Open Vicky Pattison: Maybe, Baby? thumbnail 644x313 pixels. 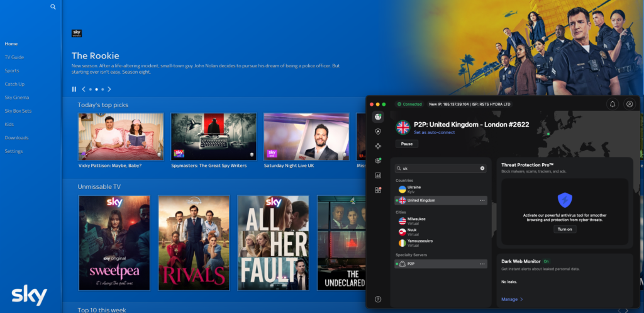coord(121,137)
